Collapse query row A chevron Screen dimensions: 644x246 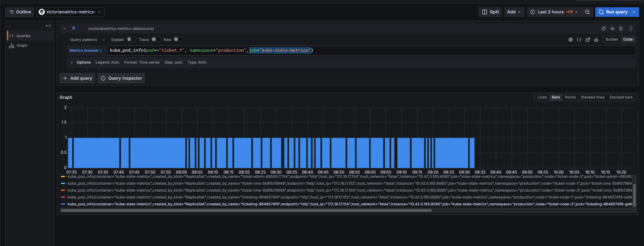[64, 28]
